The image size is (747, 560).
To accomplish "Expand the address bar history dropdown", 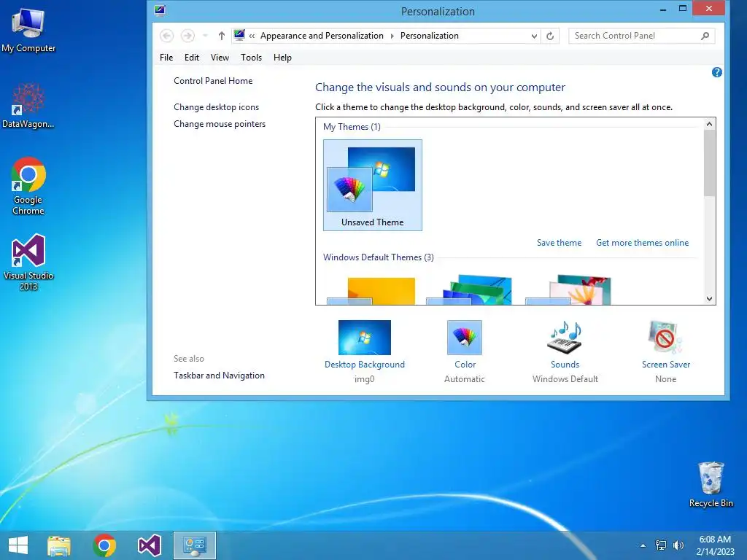I will pyautogui.click(x=534, y=36).
